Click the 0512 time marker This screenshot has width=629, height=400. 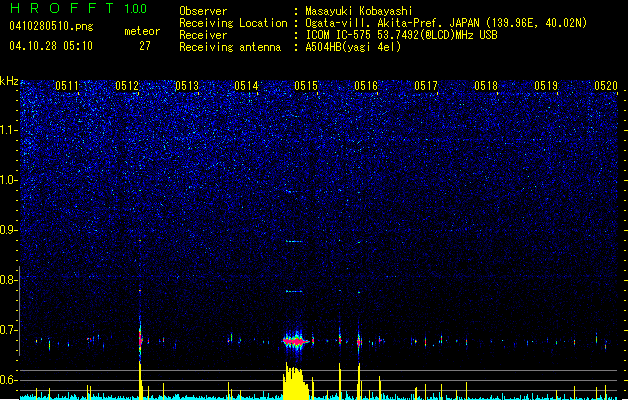(127, 86)
